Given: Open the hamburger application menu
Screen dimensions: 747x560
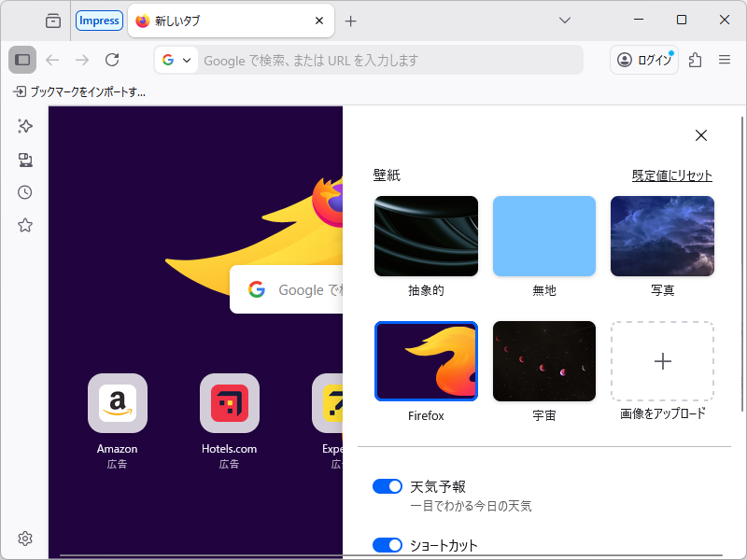Looking at the screenshot, I should click(725, 59).
